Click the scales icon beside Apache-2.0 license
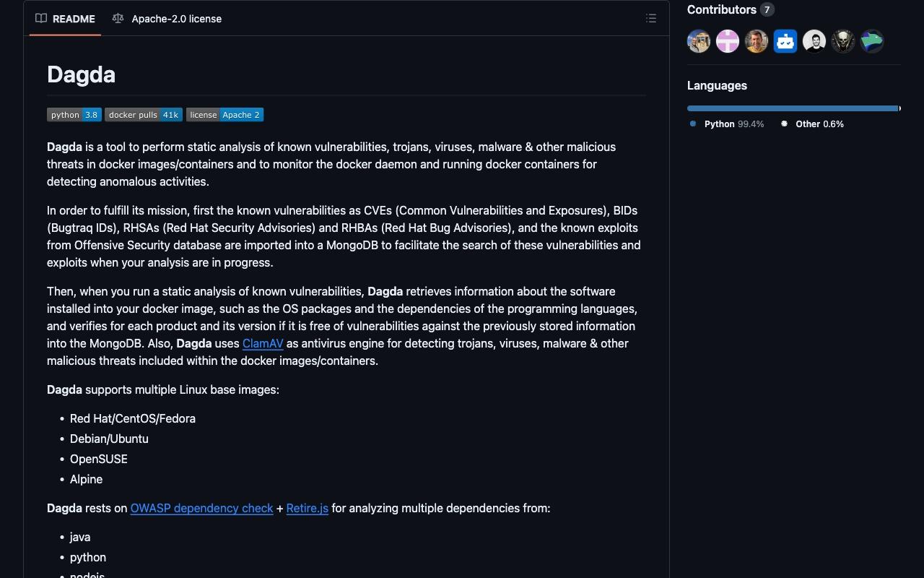924x578 pixels. (x=118, y=19)
